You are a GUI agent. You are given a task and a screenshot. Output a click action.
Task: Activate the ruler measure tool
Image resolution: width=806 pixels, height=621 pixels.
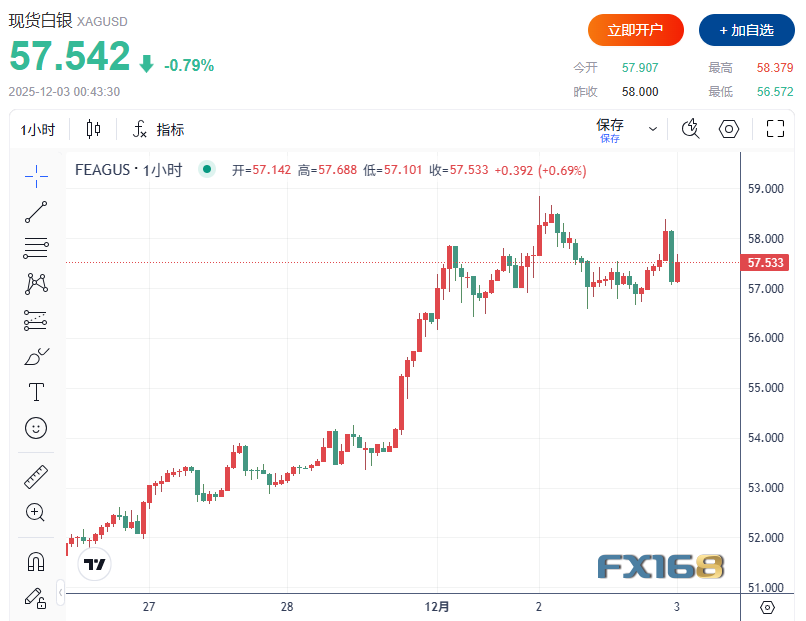point(36,477)
